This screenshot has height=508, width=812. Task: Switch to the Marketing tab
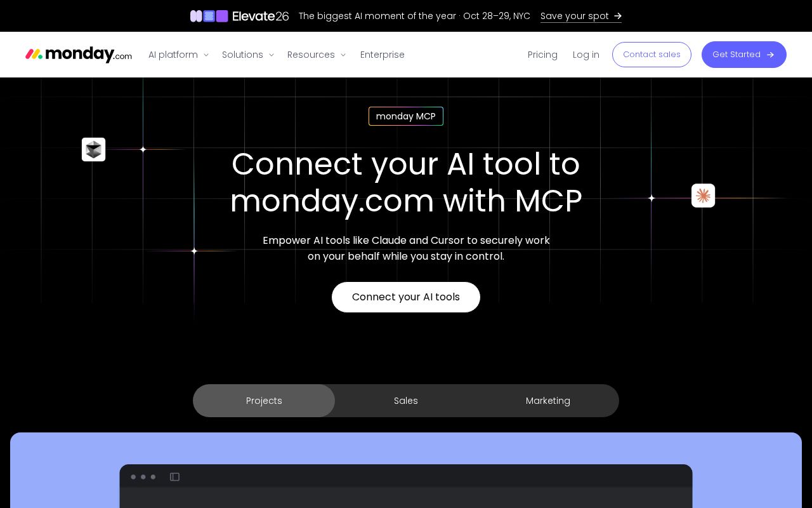(548, 401)
